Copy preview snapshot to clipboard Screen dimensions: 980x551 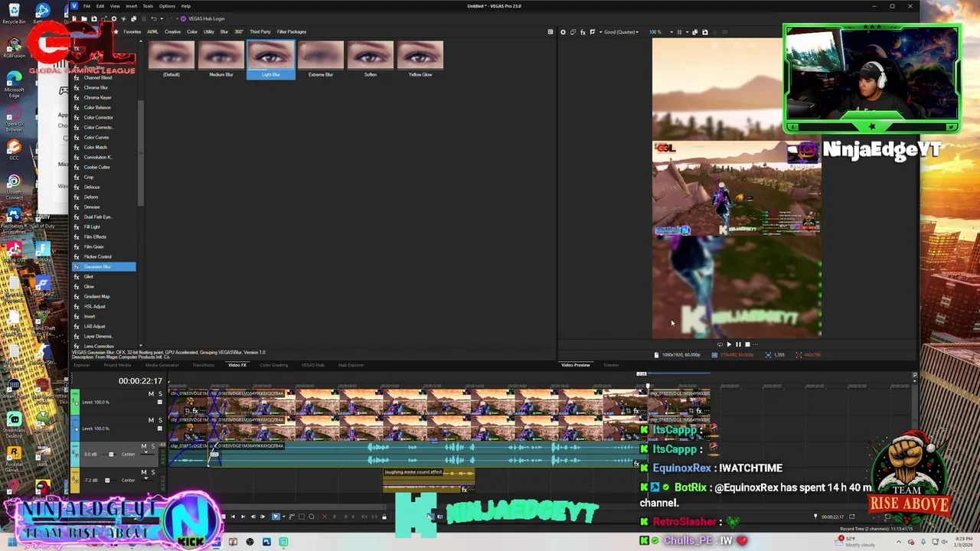695,32
